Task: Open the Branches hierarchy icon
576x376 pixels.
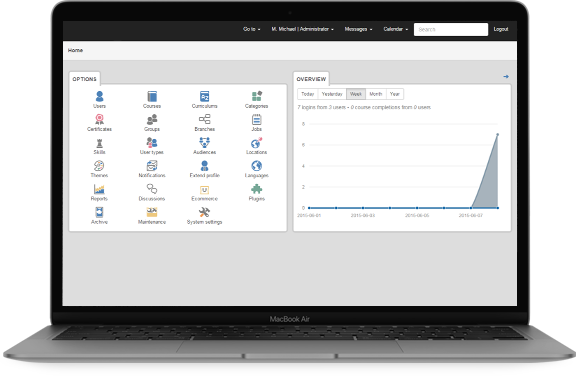Action: 205,119
